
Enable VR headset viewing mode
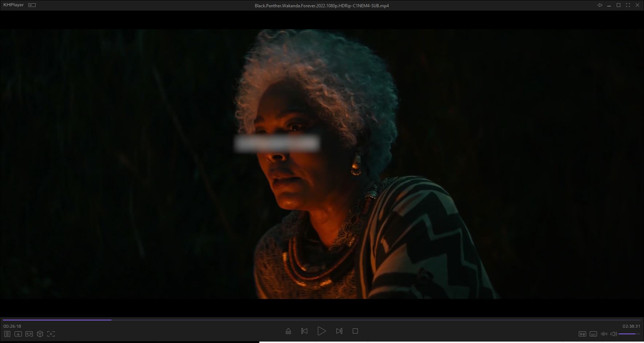click(x=29, y=334)
